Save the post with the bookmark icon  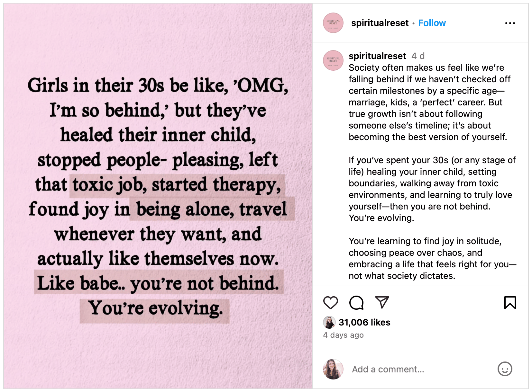coord(510,303)
